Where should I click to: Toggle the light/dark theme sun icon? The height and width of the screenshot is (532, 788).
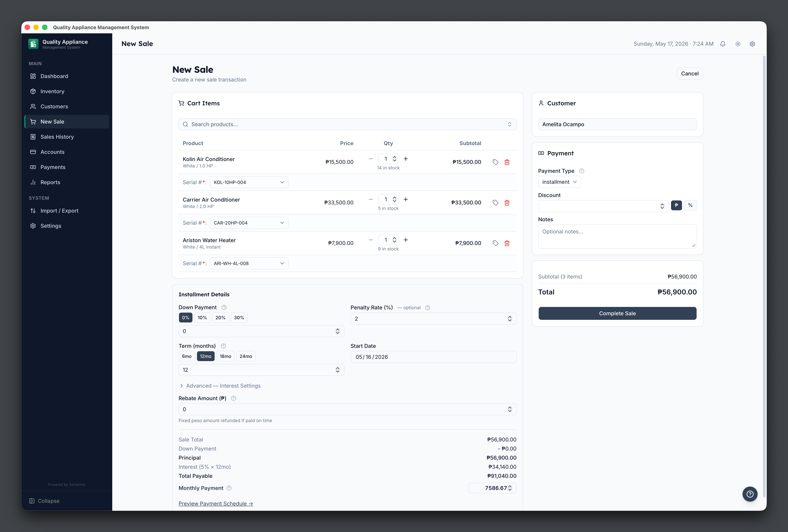click(738, 44)
